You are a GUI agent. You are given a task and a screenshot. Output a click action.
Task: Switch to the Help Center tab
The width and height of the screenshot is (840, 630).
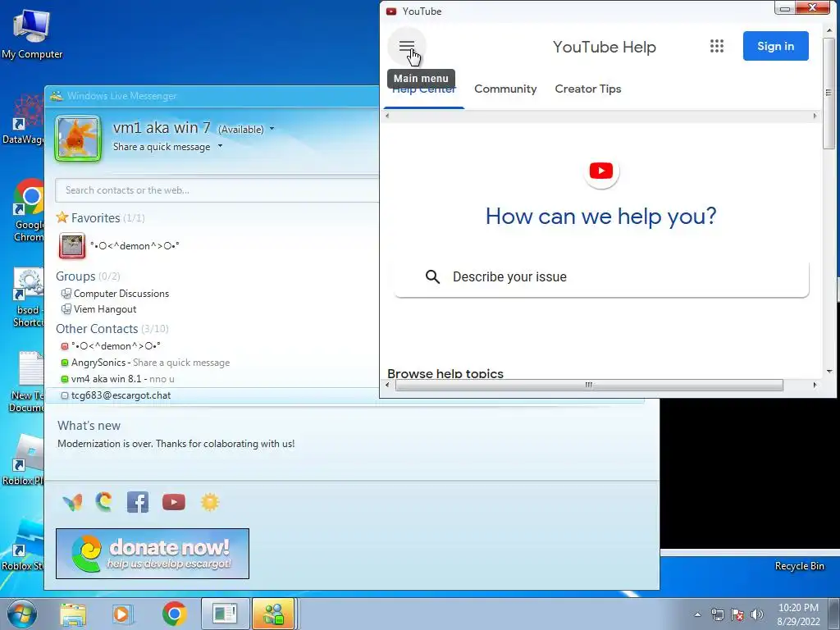point(424,89)
